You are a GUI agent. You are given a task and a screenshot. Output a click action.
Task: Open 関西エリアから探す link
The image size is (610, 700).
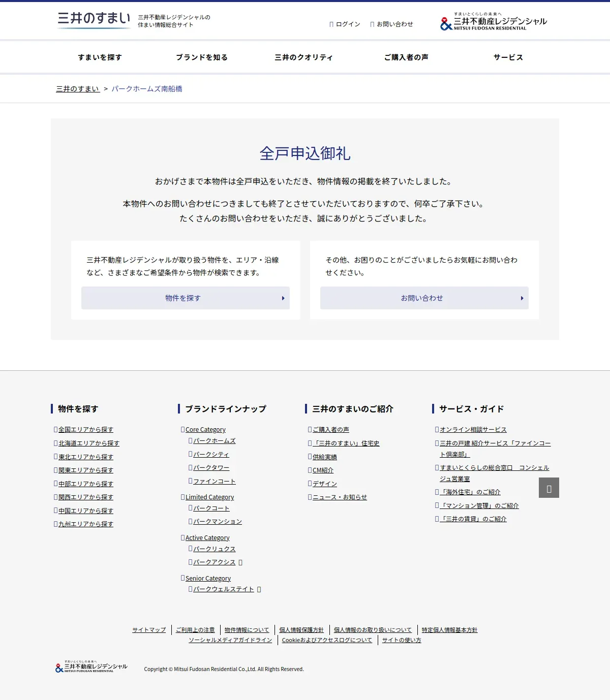85,497
